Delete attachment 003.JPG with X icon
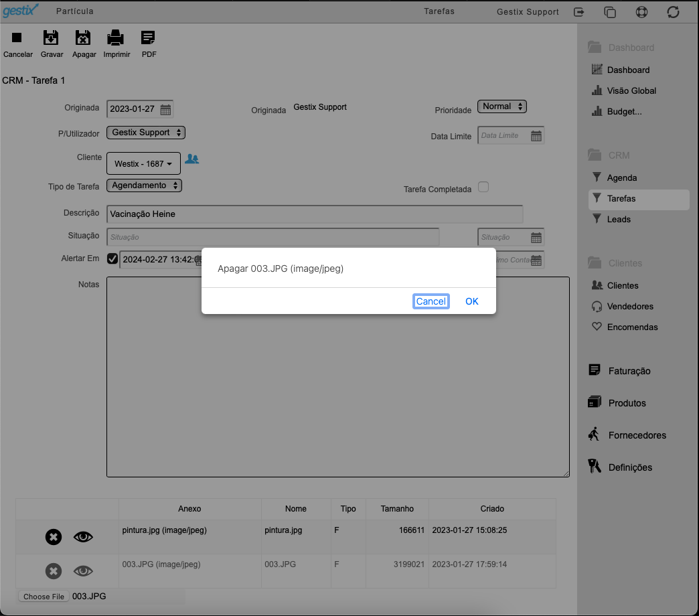The height and width of the screenshot is (616, 699). (54, 571)
